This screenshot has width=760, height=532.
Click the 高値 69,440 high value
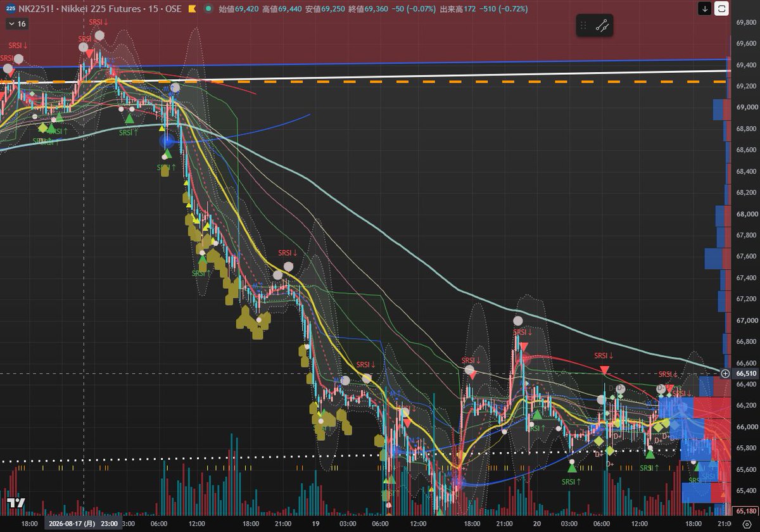pos(282,9)
